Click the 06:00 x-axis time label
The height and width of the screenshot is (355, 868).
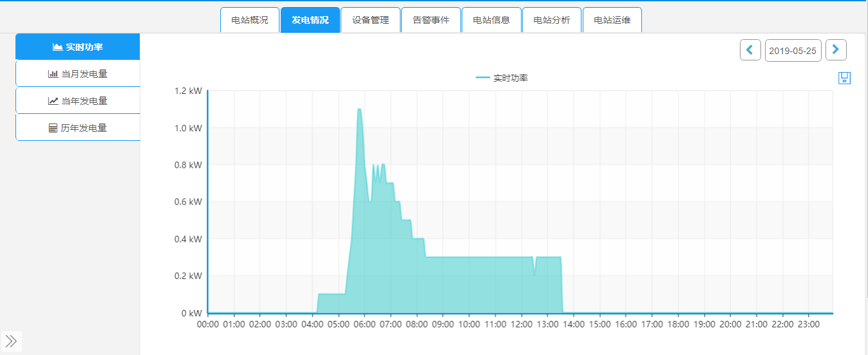[364, 325]
